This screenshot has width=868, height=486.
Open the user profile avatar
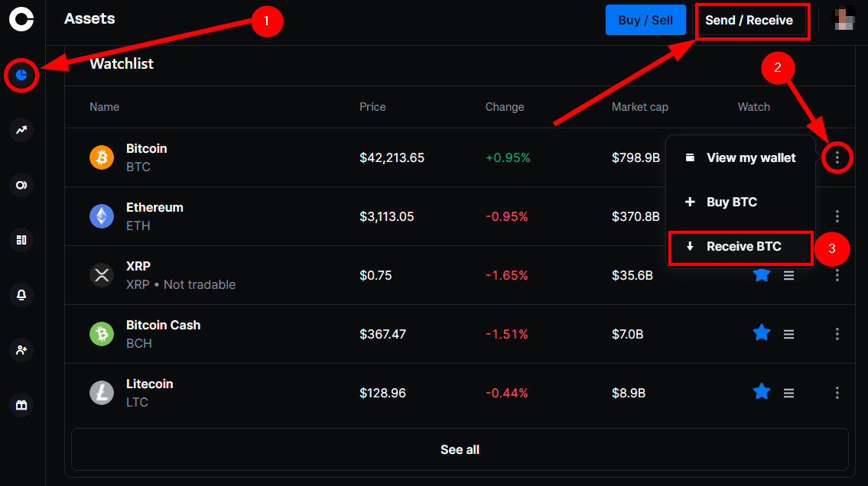pyautogui.click(x=844, y=19)
